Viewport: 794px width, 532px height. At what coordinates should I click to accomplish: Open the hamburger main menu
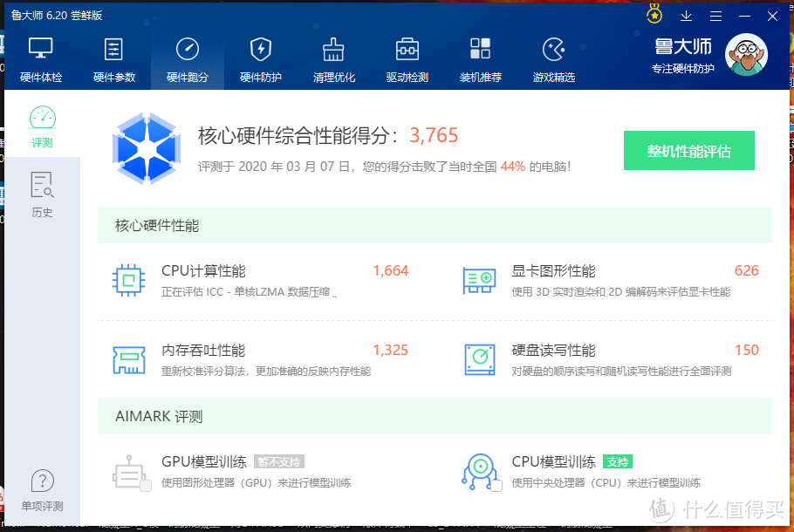pyautogui.click(x=715, y=16)
